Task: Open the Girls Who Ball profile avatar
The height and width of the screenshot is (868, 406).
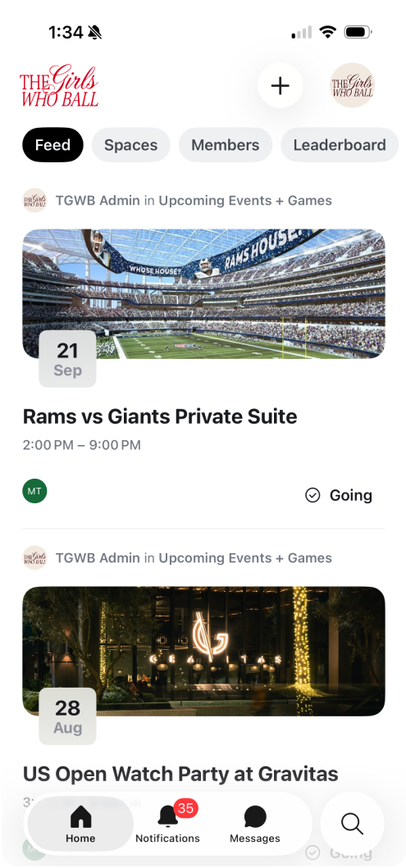Action: pyautogui.click(x=352, y=86)
